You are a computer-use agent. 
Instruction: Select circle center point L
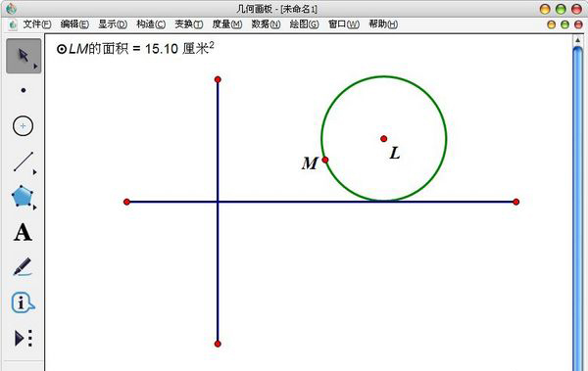(x=383, y=139)
